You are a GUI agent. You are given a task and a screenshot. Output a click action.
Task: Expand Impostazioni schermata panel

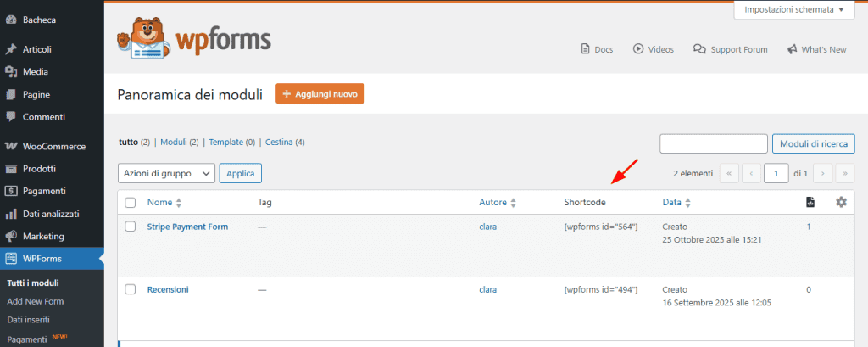(x=794, y=9)
